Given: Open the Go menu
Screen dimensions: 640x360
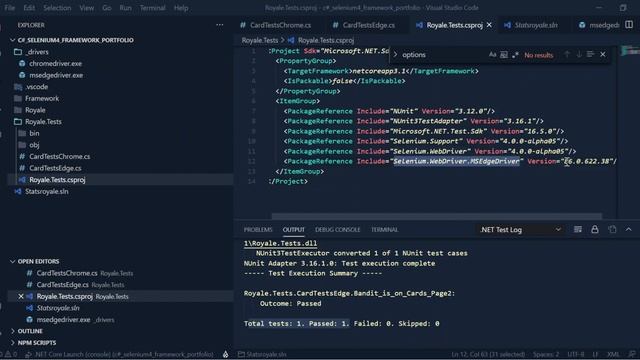Looking at the screenshot, I should point(107,8).
